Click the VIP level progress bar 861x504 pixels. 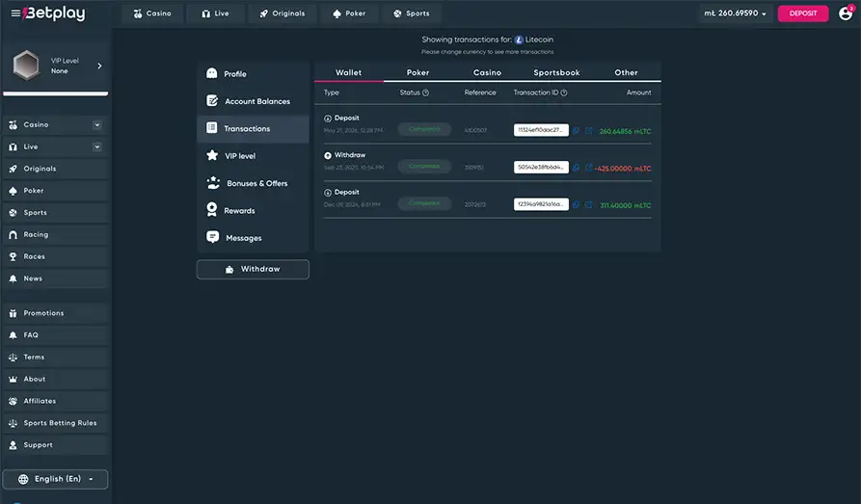[56, 93]
